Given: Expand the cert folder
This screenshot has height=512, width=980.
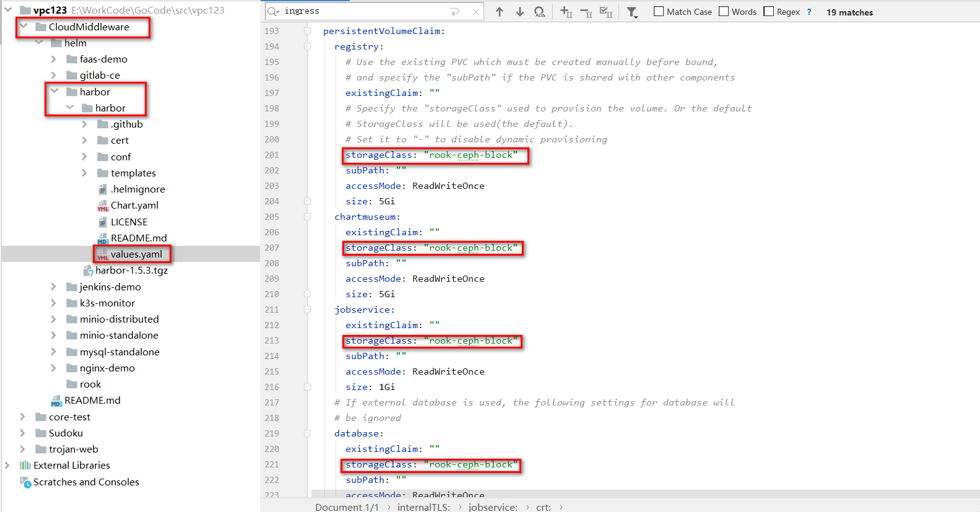Looking at the screenshot, I should point(85,140).
